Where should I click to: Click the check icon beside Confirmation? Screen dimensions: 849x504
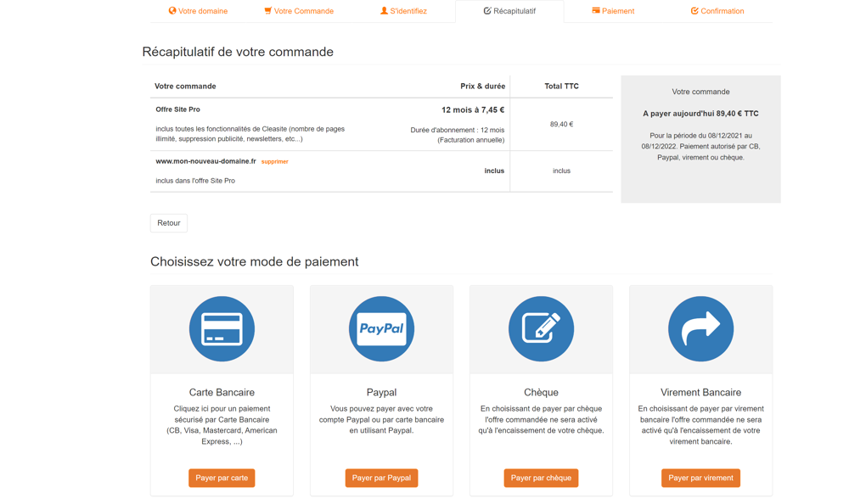point(694,11)
